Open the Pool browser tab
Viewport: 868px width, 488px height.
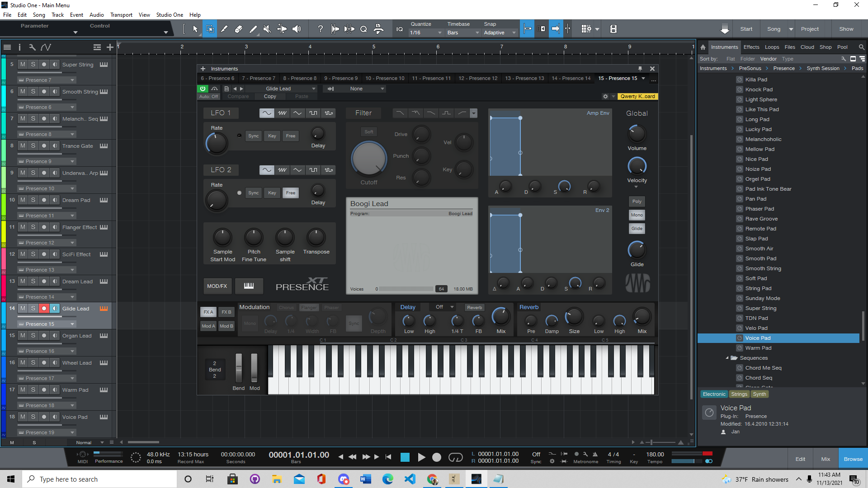[x=842, y=47]
